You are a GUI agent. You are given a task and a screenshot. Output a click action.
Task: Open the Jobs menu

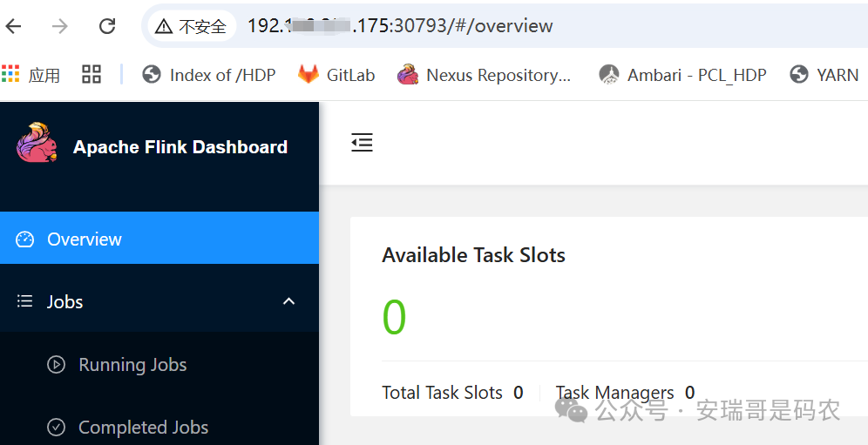[159, 301]
